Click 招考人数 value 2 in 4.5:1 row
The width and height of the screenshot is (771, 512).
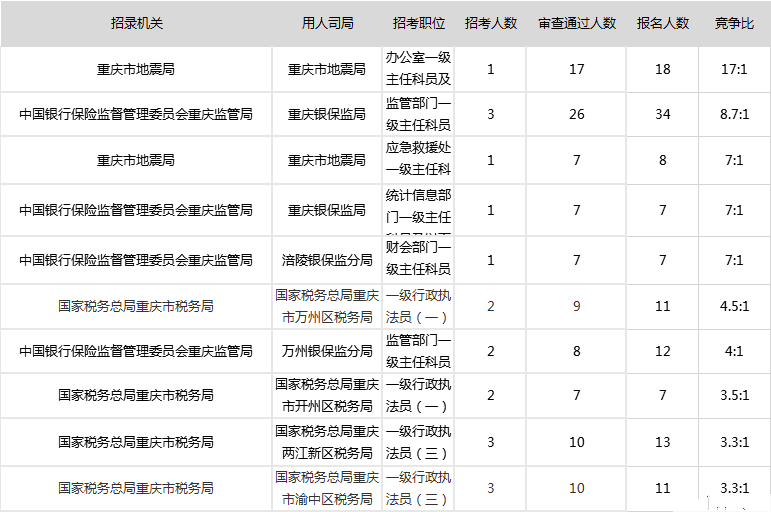point(491,306)
